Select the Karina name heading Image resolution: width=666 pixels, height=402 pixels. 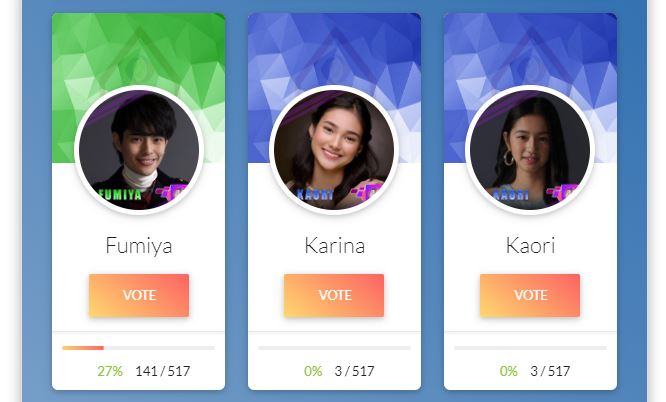pos(335,246)
